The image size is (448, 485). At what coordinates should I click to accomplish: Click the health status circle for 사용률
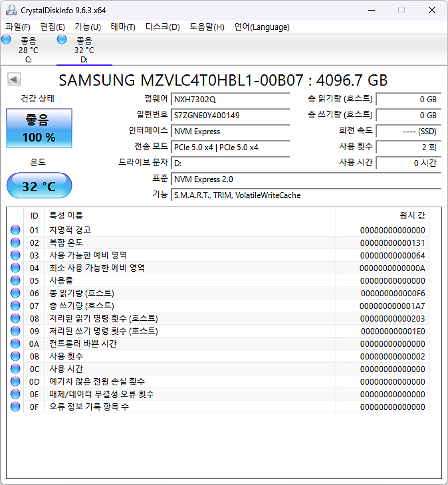point(15,280)
